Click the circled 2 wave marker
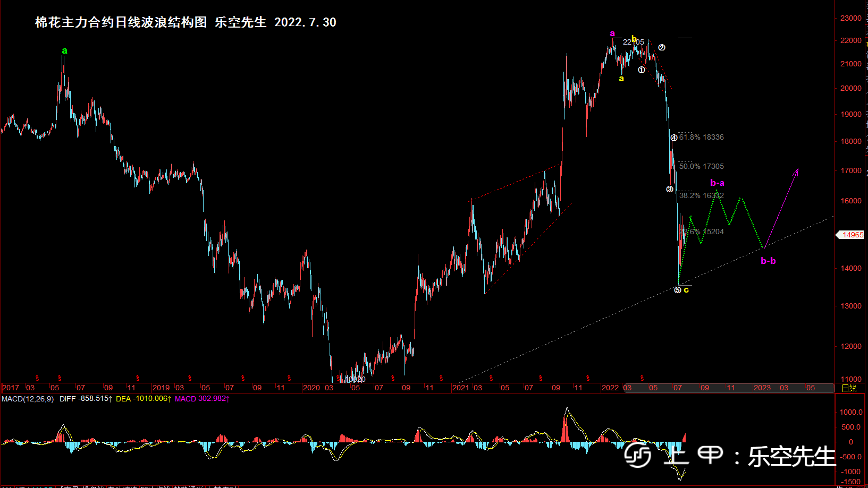The width and height of the screenshot is (868, 488). [661, 47]
